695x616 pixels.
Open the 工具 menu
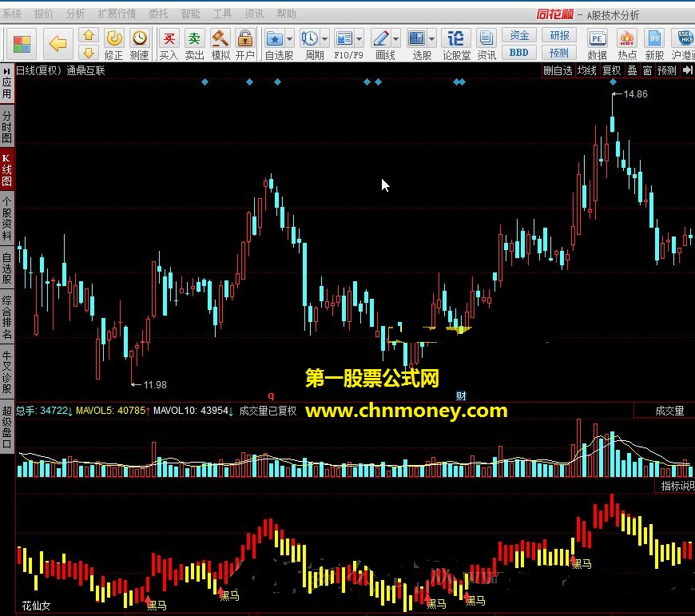(222, 14)
